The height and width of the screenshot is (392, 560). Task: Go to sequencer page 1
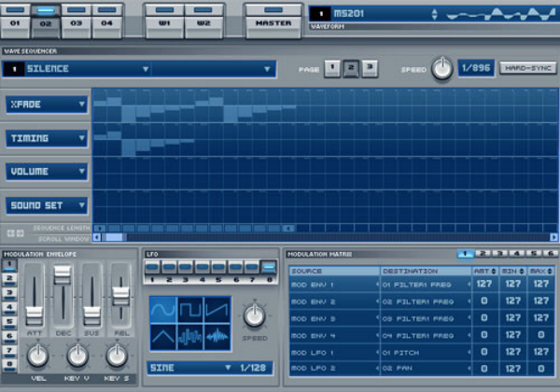pos(332,68)
